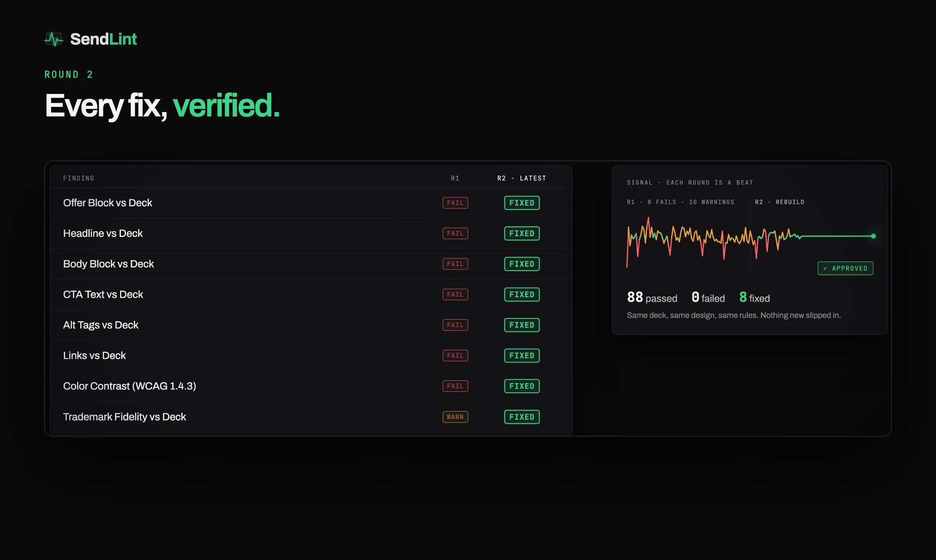This screenshot has width=936, height=560.
Task: Click the R2 · REBUILD chart label
Action: [779, 202]
